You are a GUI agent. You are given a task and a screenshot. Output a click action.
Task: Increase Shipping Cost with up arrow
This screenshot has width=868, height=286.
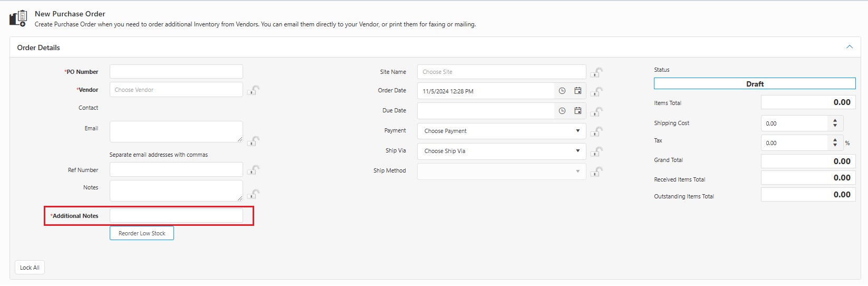(835, 121)
